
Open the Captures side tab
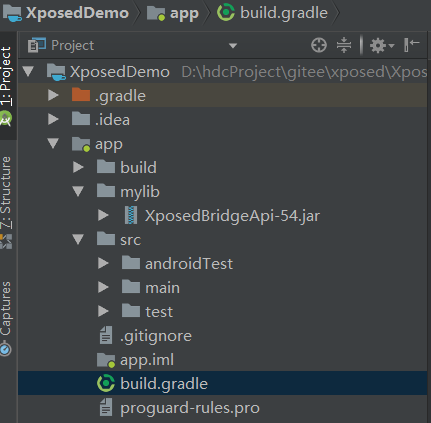[6, 318]
